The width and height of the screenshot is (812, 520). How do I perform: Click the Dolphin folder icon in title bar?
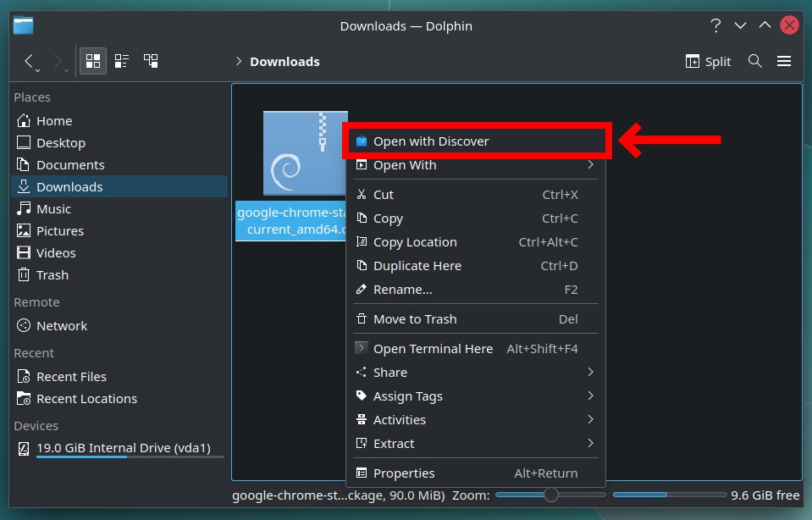click(x=24, y=25)
